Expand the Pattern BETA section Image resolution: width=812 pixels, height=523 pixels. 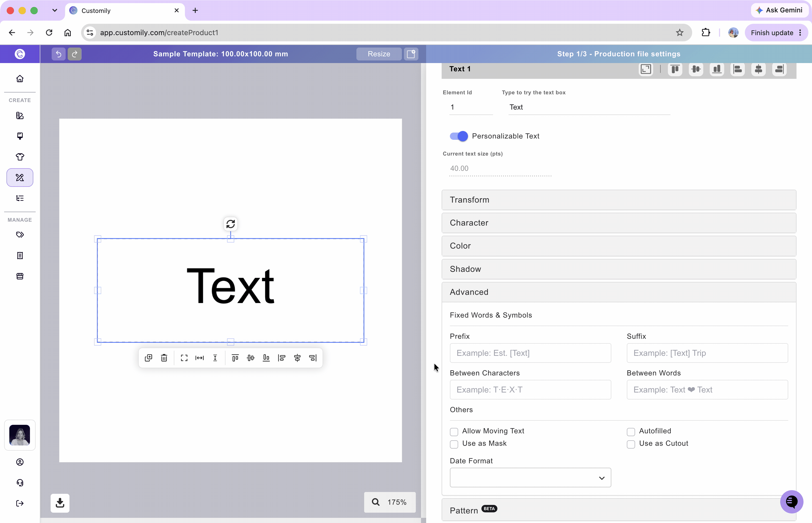[619, 510]
